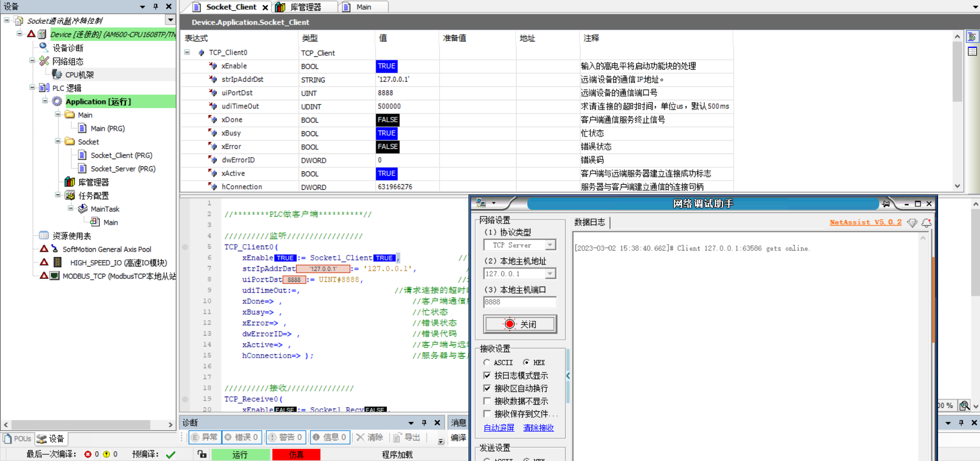
Task: Switch to POUs bottom tab
Action: [17, 438]
